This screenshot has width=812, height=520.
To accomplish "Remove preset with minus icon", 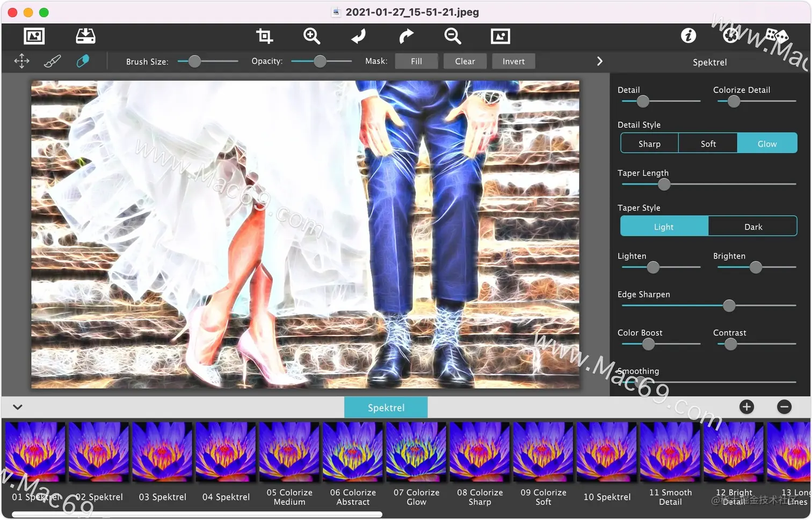I will (x=784, y=407).
